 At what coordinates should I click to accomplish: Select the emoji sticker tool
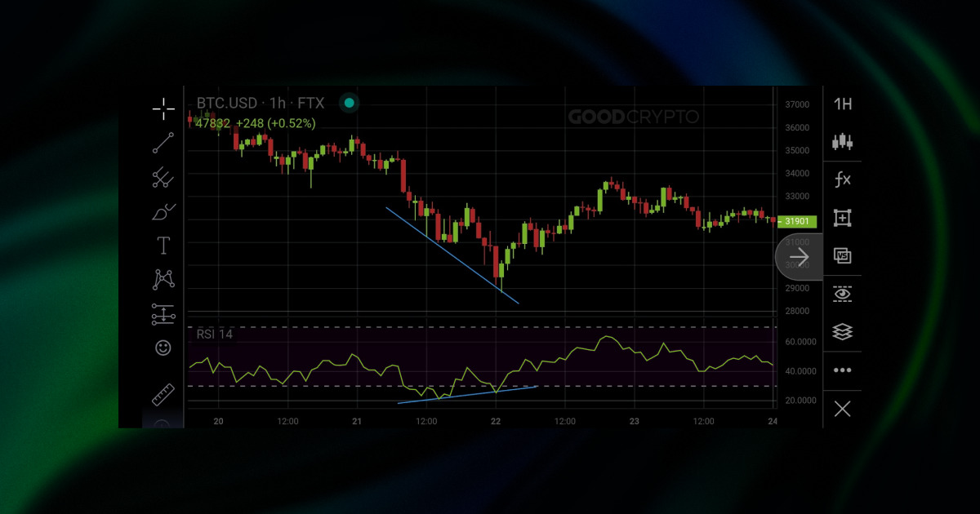(163, 348)
